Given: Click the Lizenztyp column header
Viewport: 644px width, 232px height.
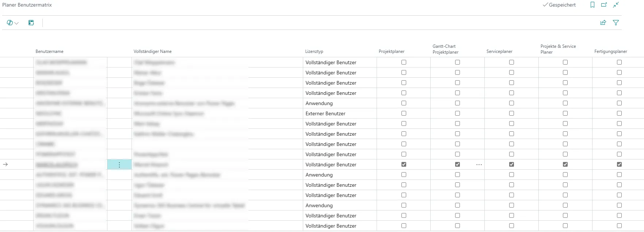Looking at the screenshot, I should pyautogui.click(x=314, y=51).
